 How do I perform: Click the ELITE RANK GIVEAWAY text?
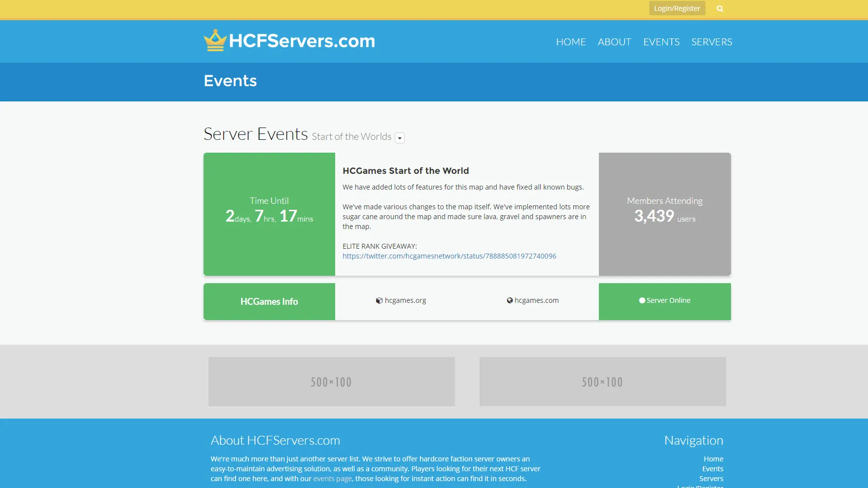tap(380, 246)
